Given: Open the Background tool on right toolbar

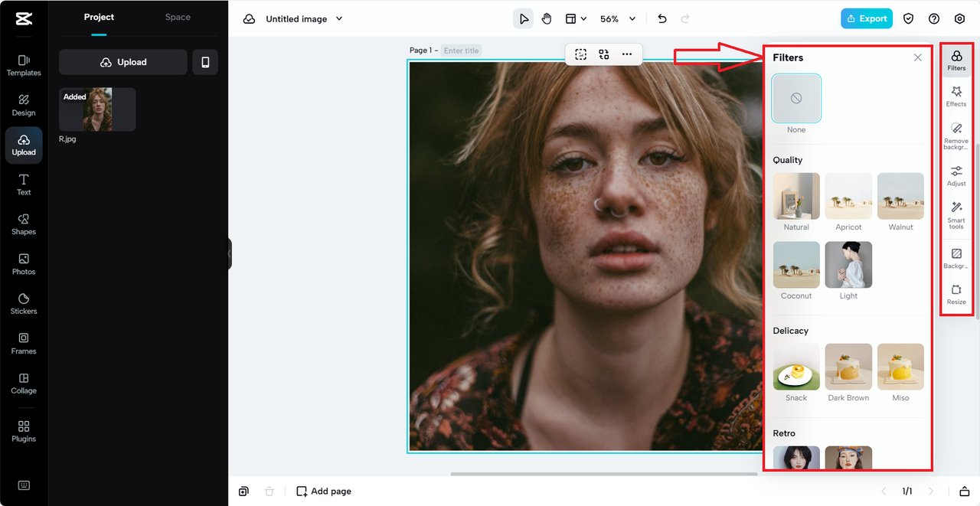Looking at the screenshot, I should pos(956,258).
